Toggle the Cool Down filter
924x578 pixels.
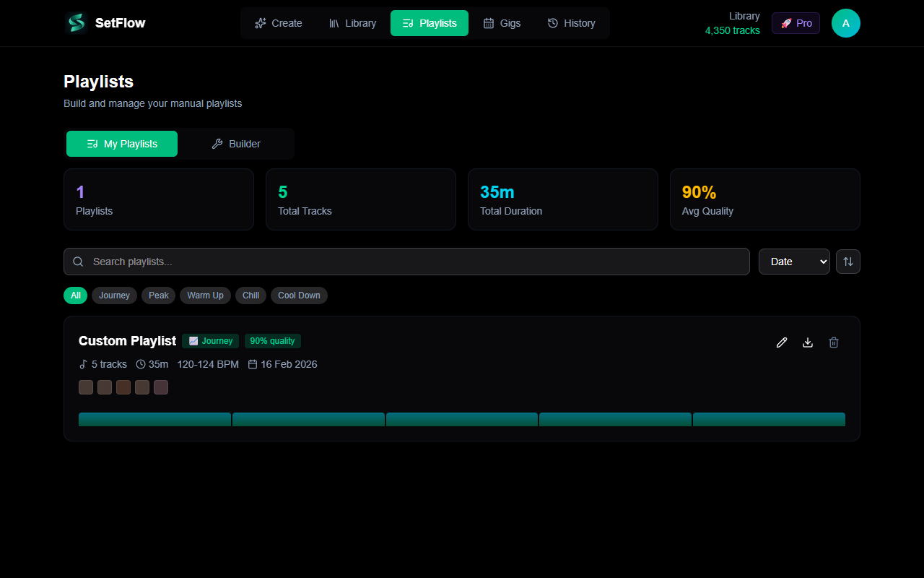(299, 296)
